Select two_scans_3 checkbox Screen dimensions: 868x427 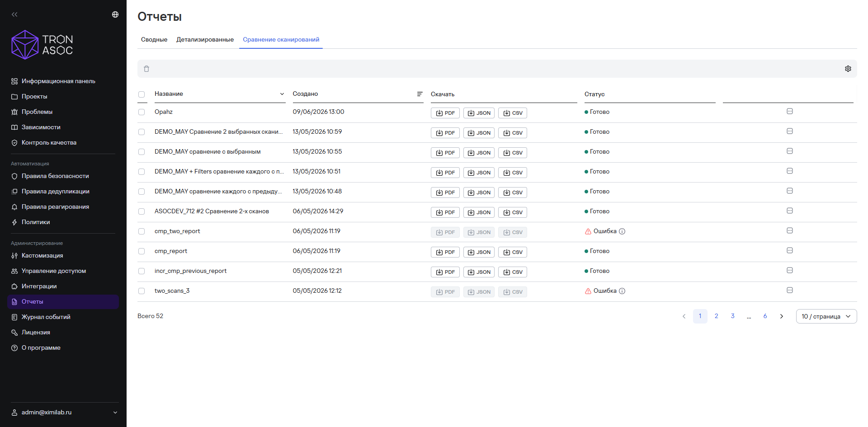click(142, 291)
